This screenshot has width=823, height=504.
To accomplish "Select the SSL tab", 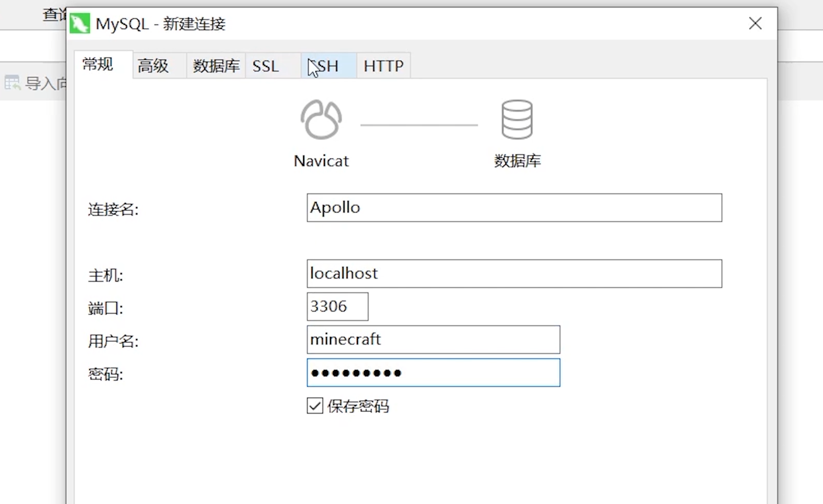I will pos(273,65).
